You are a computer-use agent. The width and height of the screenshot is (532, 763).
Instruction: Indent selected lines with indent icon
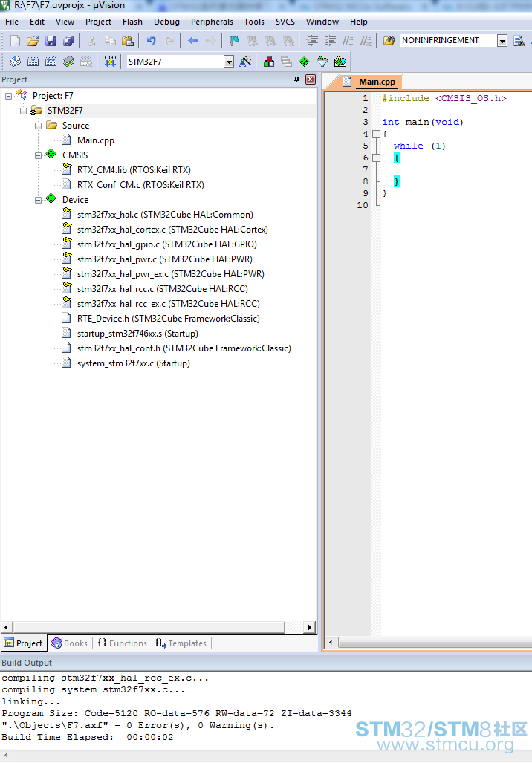click(x=312, y=41)
